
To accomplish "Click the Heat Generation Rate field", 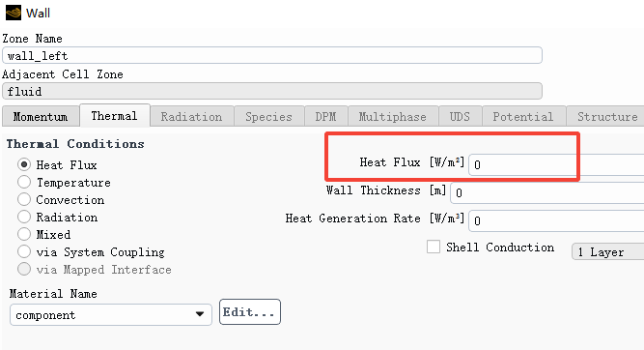I will 556,220.
